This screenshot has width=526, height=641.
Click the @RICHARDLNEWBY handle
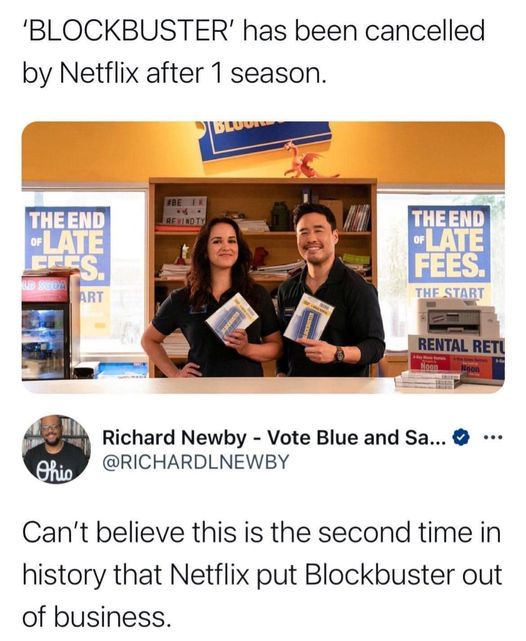195,462
